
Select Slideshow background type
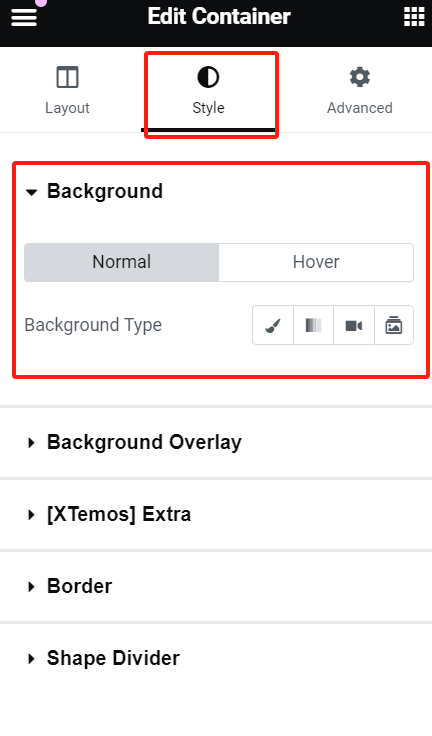(394, 325)
